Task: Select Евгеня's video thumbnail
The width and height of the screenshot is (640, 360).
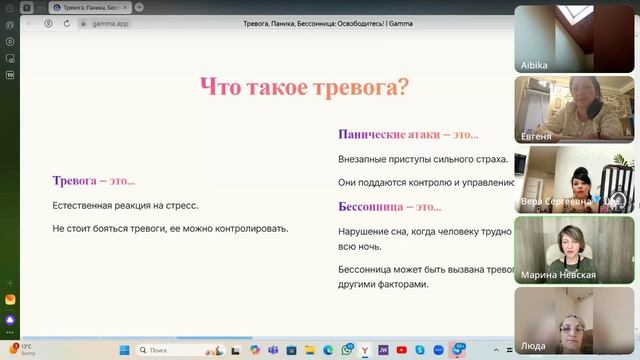Action: pyautogui.click(x=574, y=109)
